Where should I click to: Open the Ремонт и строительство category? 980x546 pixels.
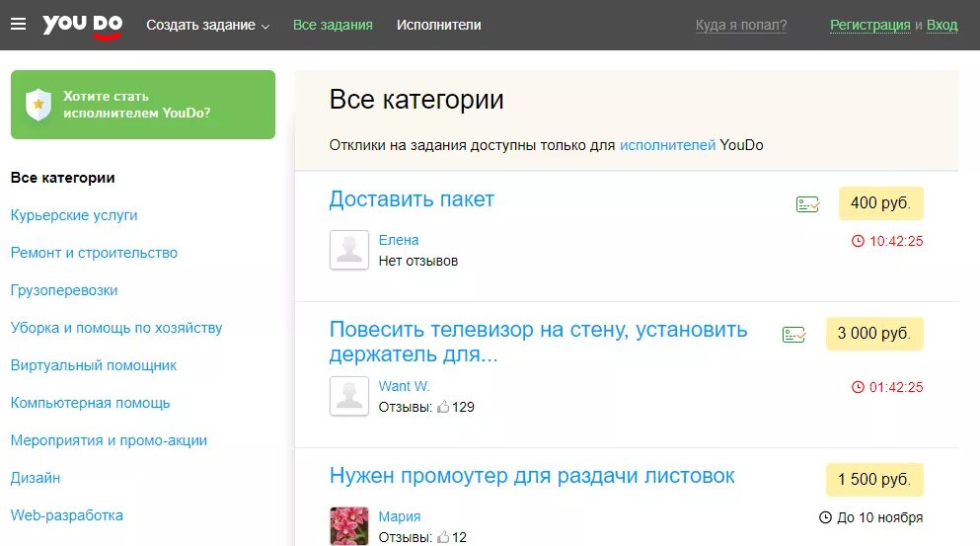point(94,253)
